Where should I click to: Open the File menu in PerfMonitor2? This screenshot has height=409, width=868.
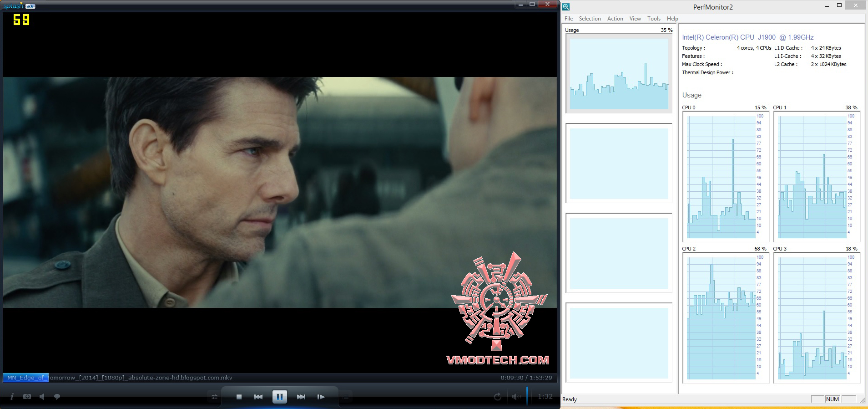pos(569,19)
